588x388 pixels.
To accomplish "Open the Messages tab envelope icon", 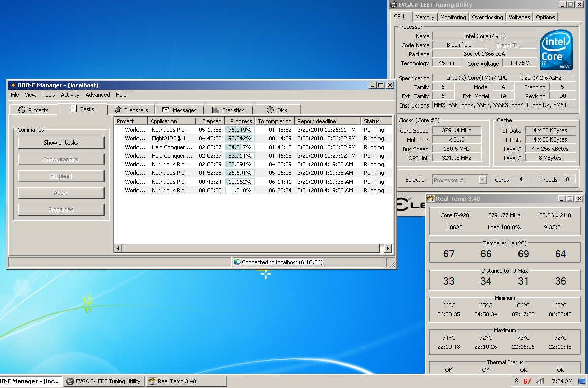I will click(x=166, y=110).
